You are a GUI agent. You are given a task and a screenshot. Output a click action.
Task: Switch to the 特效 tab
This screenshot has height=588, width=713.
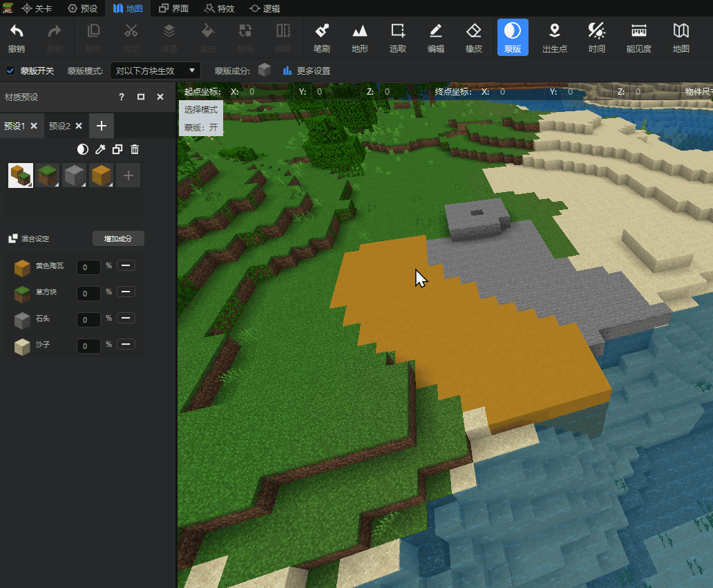point(219,9)
